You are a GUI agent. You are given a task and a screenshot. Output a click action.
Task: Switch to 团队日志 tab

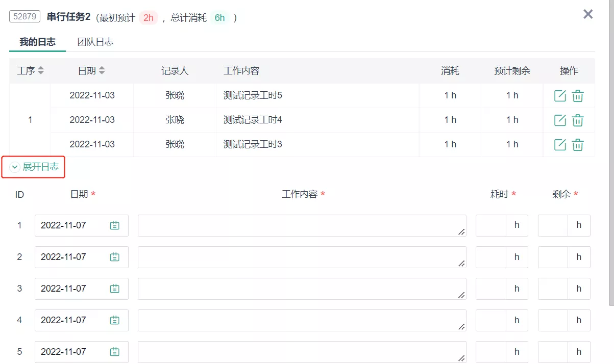pos(95,42)
